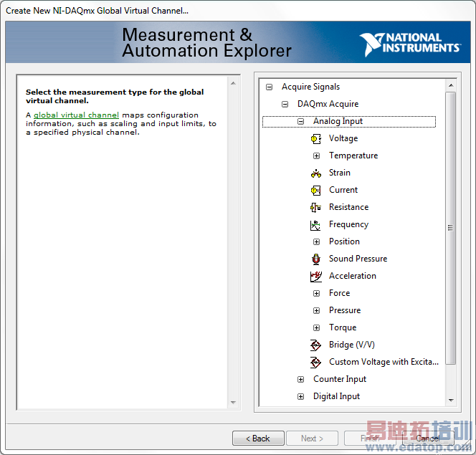Image resolution: width=476 pixels, height=455 pixels.
Task: Expand the Position node
Action: pyautogui.click(x=316, y=241)
